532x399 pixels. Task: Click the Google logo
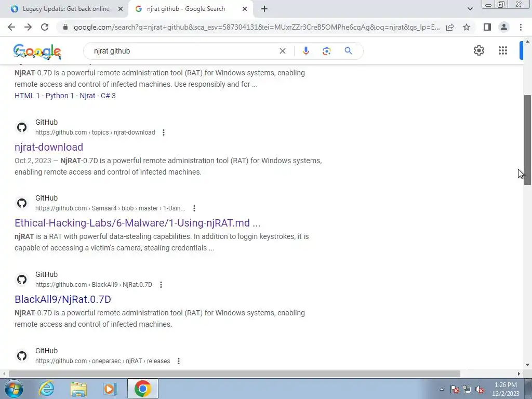pos(37,51)
